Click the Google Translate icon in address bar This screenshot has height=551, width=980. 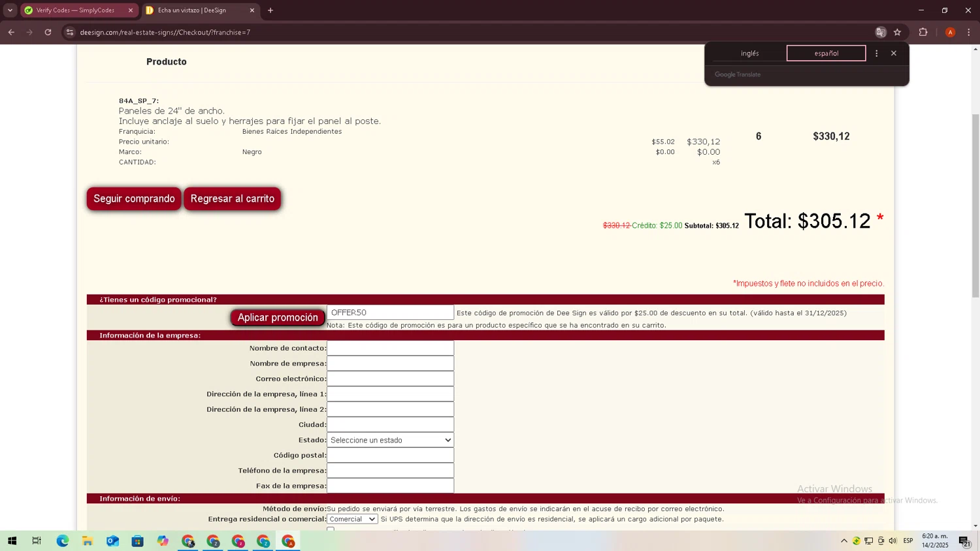881,32
